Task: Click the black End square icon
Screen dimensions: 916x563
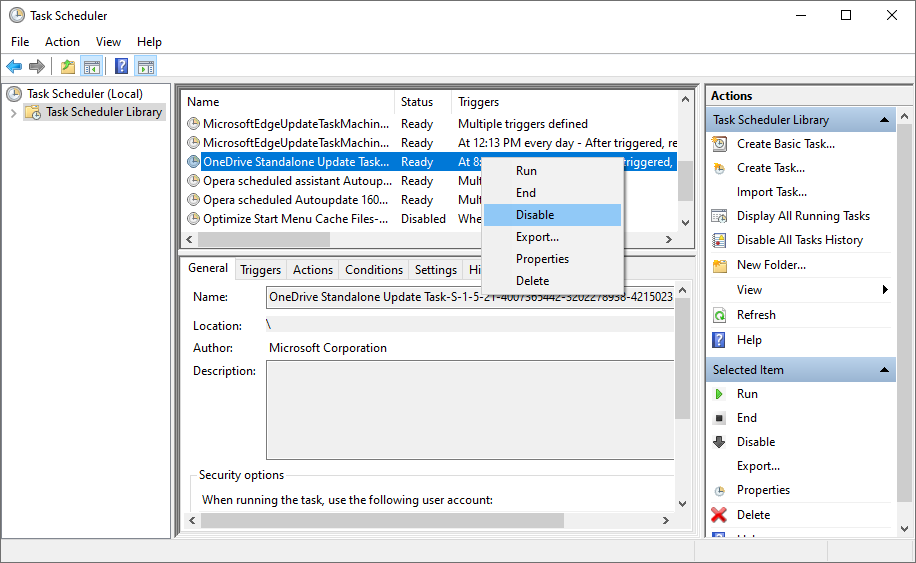Action: point(720,418)
